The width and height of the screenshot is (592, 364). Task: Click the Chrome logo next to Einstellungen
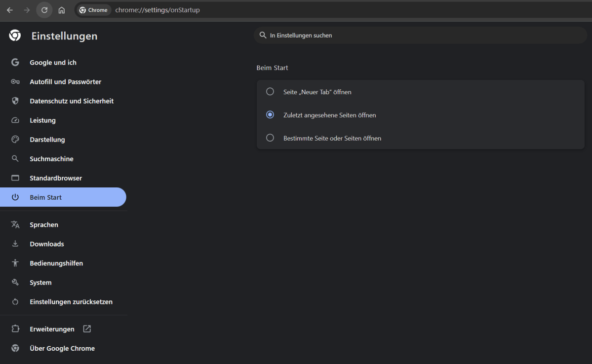click(x=15, y=36)
